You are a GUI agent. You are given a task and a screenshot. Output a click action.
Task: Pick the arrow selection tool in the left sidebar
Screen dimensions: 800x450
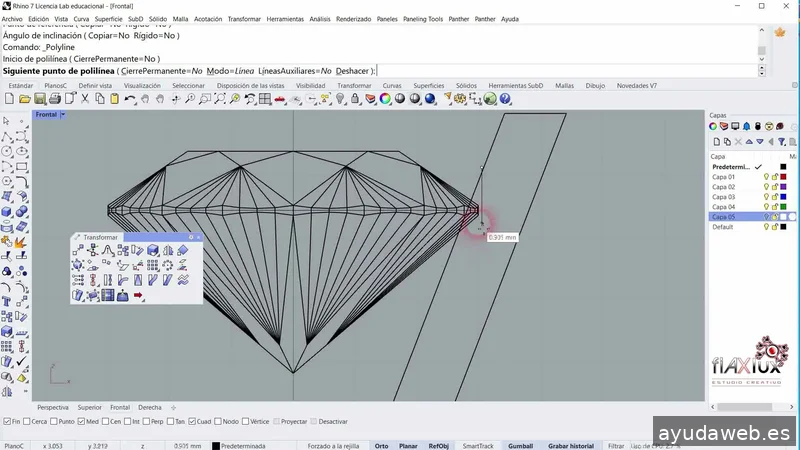(x=7, y=121)
